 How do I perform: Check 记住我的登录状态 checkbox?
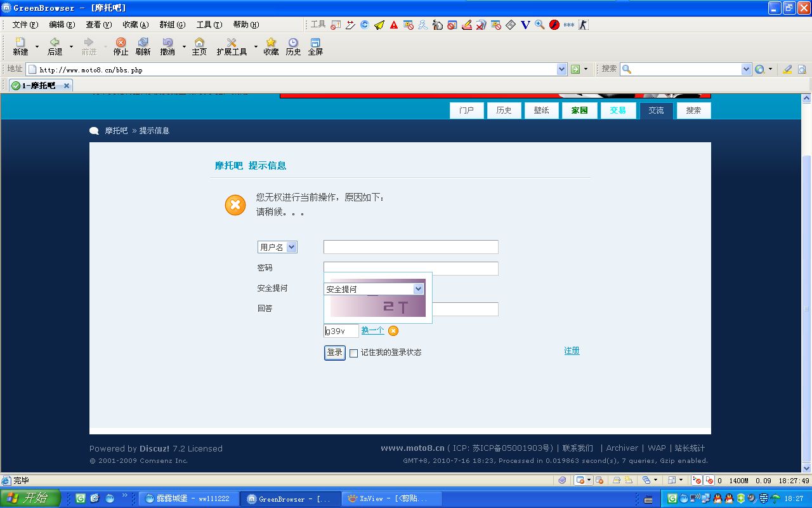coord(354,353)
